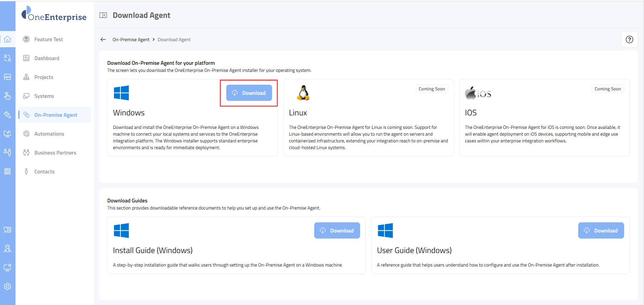
Task: Click the Linux Coming Soon badge
Action: point(432,89)
